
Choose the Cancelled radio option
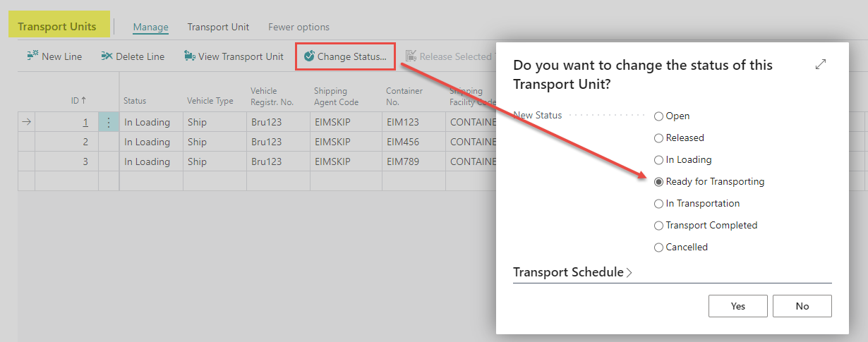pyautogui.click(x=659, y=248)
